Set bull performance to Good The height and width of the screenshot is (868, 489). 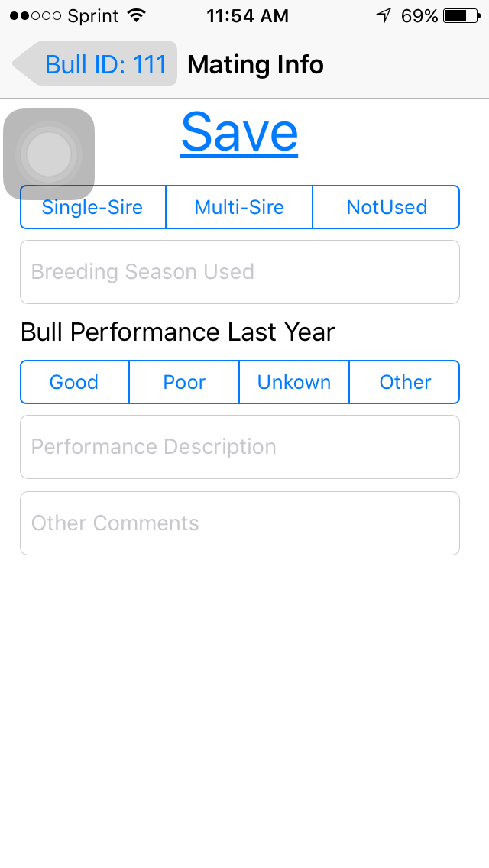74,382
